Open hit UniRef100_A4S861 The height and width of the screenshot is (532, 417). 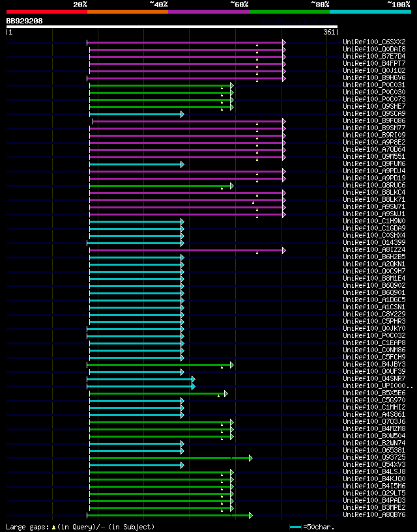click(374, 414)
